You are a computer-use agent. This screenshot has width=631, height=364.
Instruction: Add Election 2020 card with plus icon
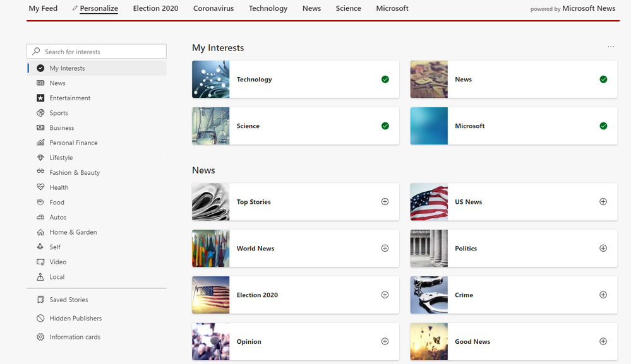(x=385, y=295)
